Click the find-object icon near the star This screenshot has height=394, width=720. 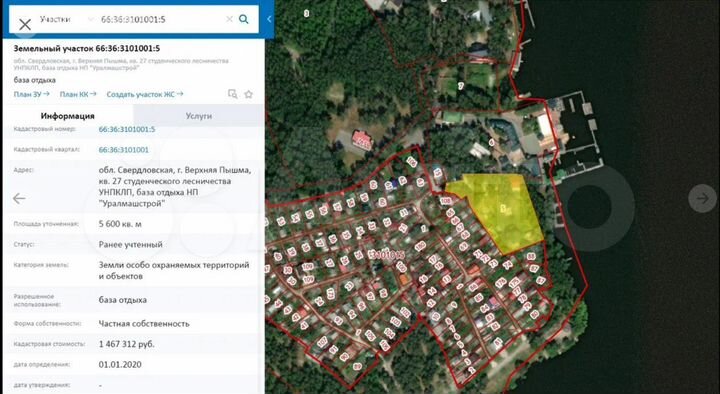[233, 94]
